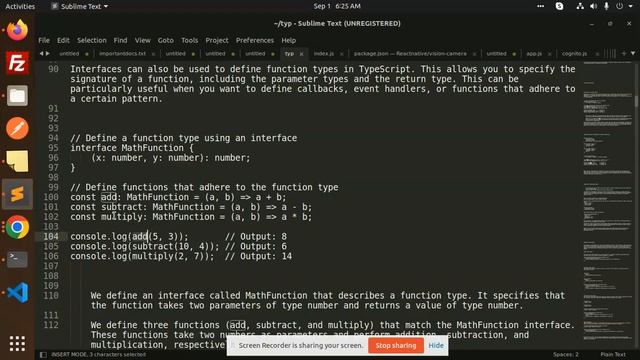Toggle side bar icon in status bar
Screen dimensions: 640x360
(x=43, y=355)
